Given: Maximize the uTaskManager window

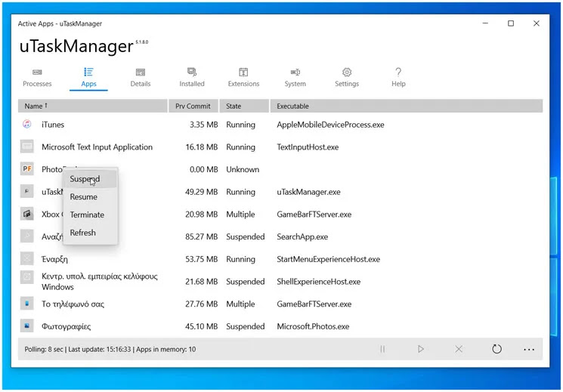Looking at the screenshot, I should pyautogui.click(x=511, y=23).
